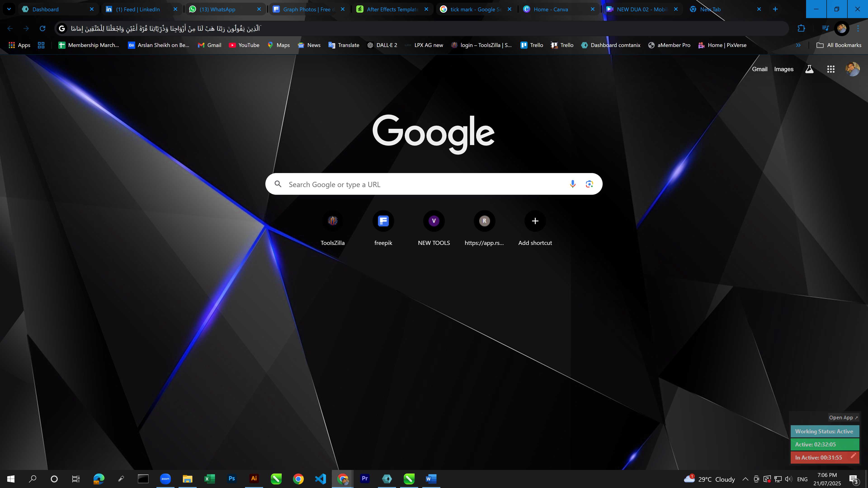The image size is (868, 488).
Task: Close the WhatsApp tab
Action: [259, 9]
